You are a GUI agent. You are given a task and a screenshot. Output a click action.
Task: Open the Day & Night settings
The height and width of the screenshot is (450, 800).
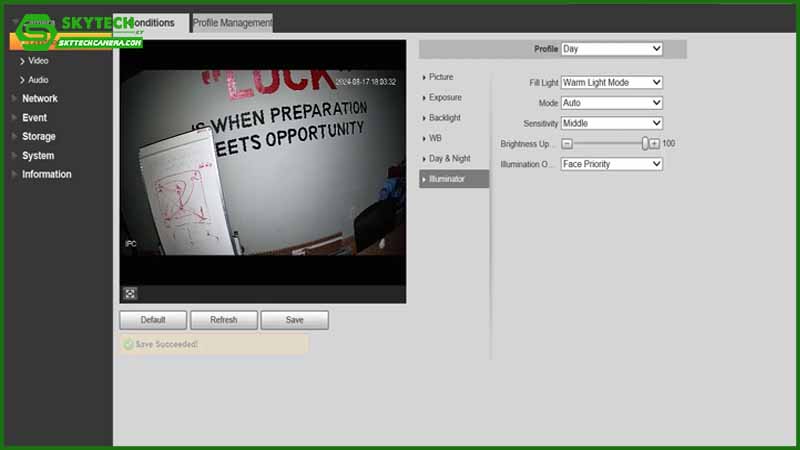click(449, 158)
